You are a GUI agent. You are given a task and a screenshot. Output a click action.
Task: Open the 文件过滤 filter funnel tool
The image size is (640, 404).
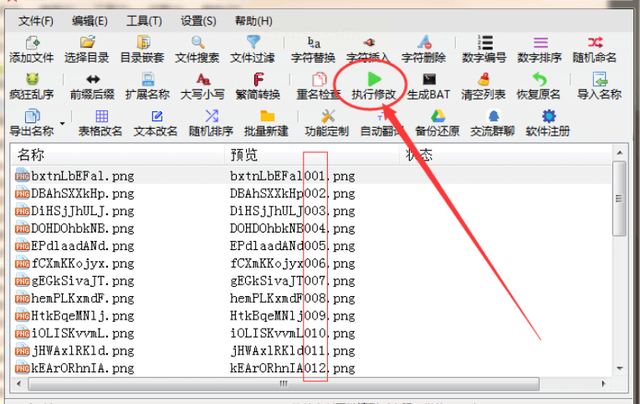(253, 49)
